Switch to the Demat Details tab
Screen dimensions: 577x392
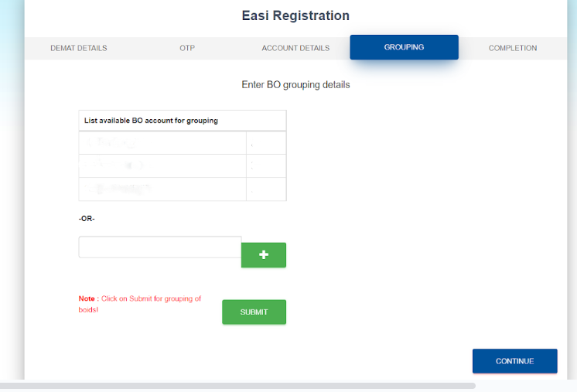point(79,48)
